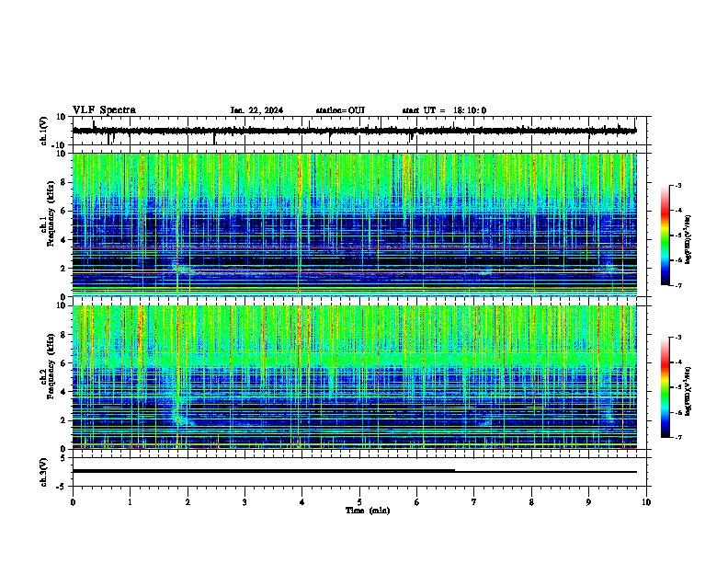Screen dimensions: 728x563
Task: Click the 'VLF Spectra' title text
Action: pos(104,110)
